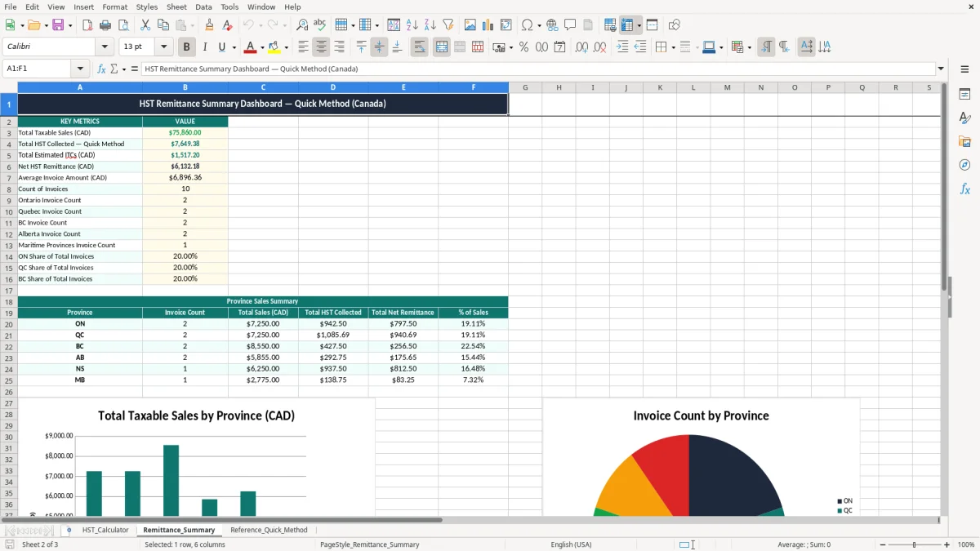Open the Font Name dropdown
980x551 pixels.
pyautogui.click(x=105, y=47)
